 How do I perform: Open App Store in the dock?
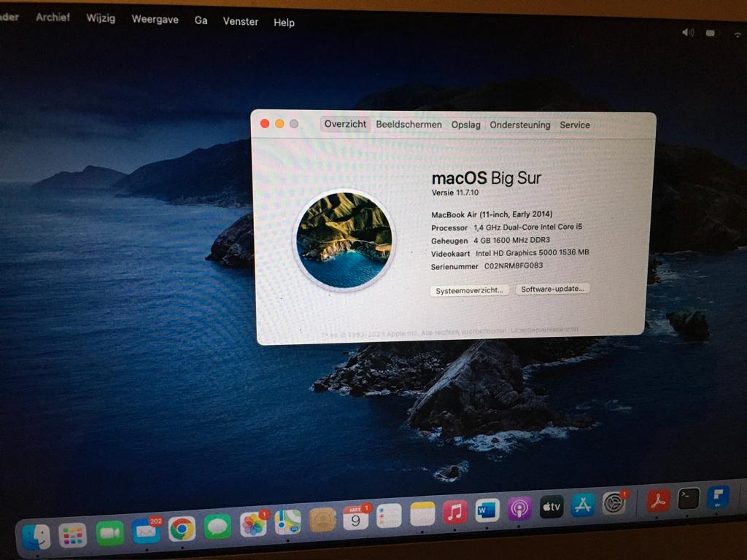pyautogui.click(x=583, y=505)
